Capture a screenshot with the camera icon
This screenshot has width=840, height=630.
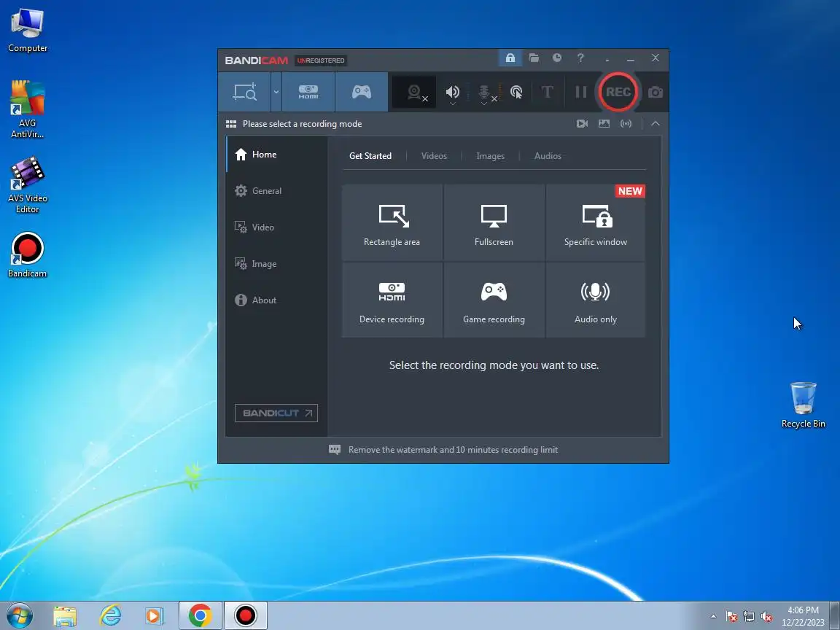click(x=656, y=92)
